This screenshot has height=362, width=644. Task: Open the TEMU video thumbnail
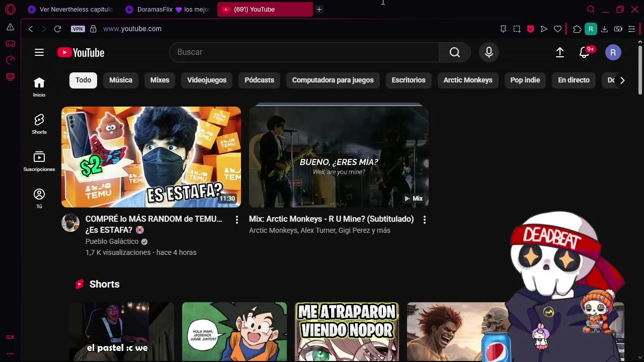(x=151, y=157)
